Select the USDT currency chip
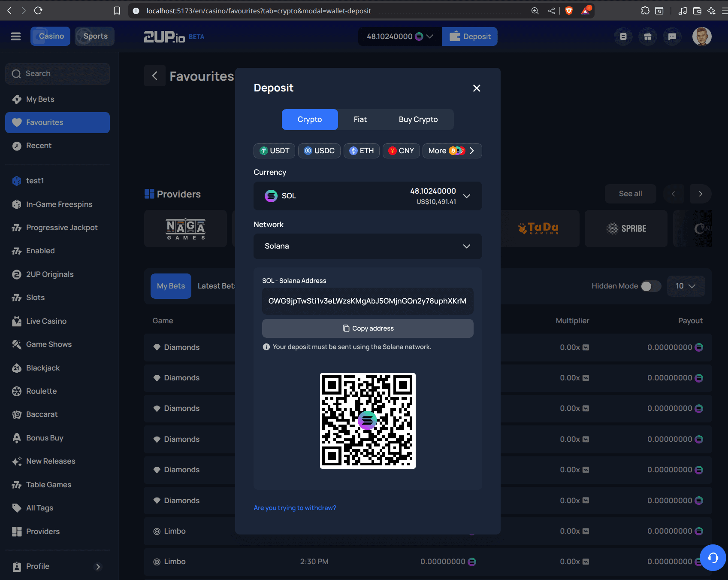This screenshot has height=580, width=728. [x=274, y=151]
